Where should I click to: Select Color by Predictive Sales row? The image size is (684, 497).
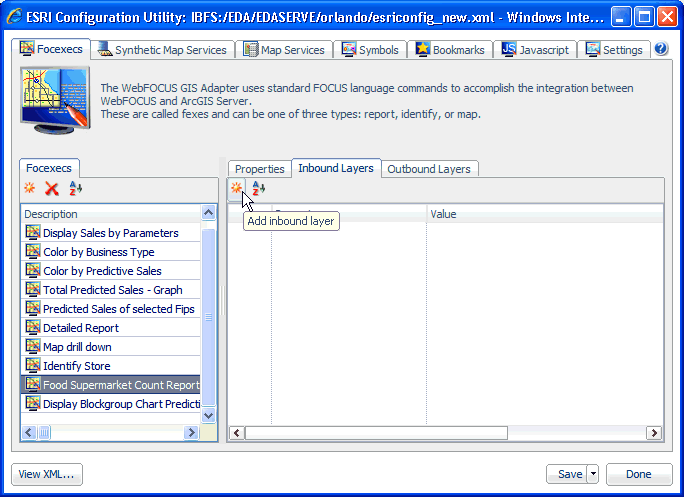click(x=111, y=271)
